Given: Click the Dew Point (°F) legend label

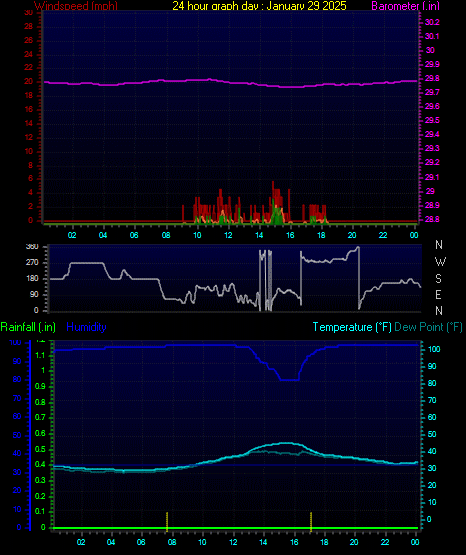Looking at the screenshot, I should 428,327.
